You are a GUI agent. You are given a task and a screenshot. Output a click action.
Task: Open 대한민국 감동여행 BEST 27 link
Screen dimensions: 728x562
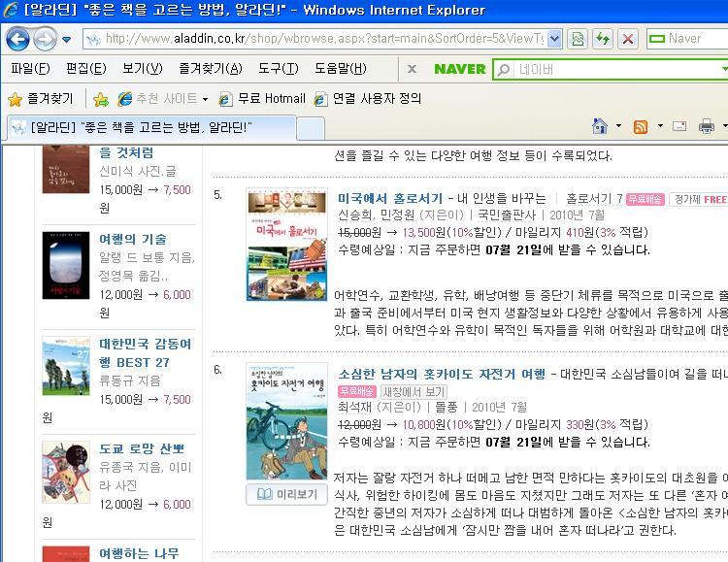pos(145,353)
